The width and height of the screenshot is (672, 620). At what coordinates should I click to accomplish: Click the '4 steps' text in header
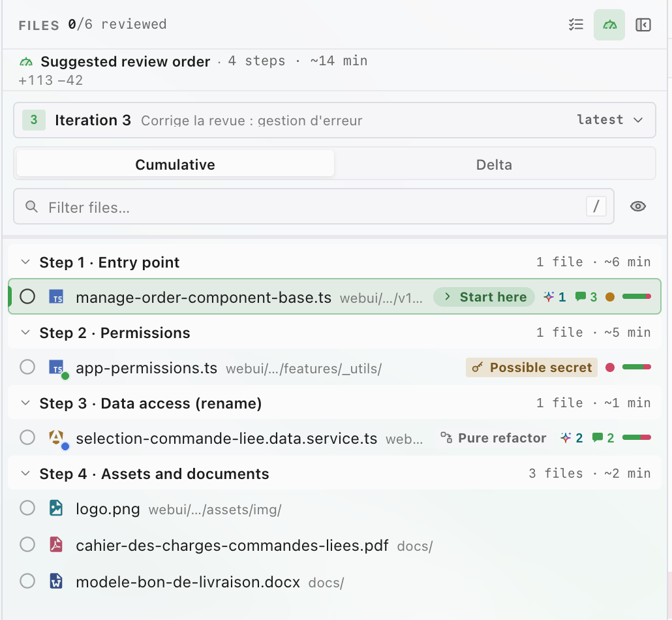pyautogui.click(x=256, y=61)
